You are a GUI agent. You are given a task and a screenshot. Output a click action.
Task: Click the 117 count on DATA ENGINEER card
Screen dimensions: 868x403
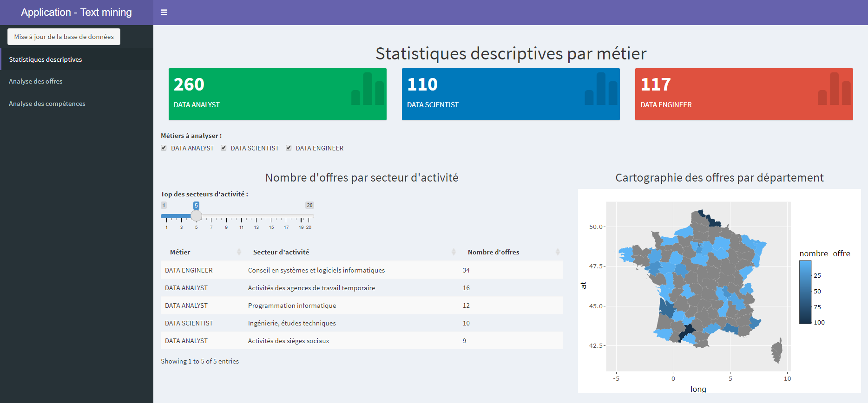coord(656,84)
